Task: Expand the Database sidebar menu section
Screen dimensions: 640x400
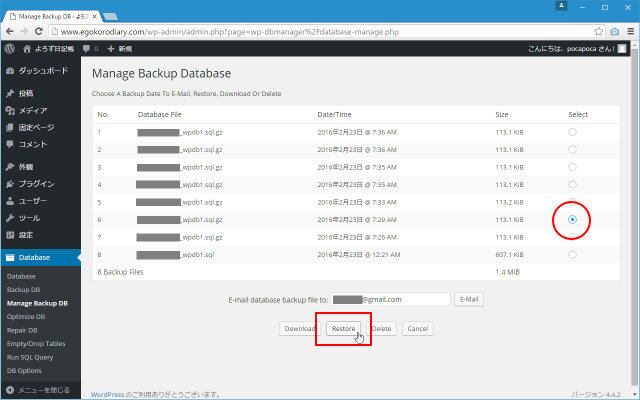Action: click(34, 258)
